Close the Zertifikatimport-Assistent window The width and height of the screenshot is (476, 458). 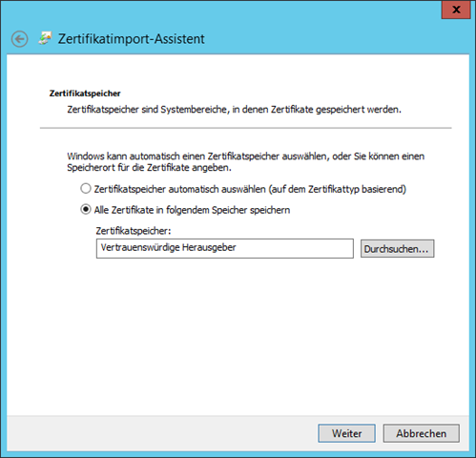pyautogui.click(x=456, y=10)
